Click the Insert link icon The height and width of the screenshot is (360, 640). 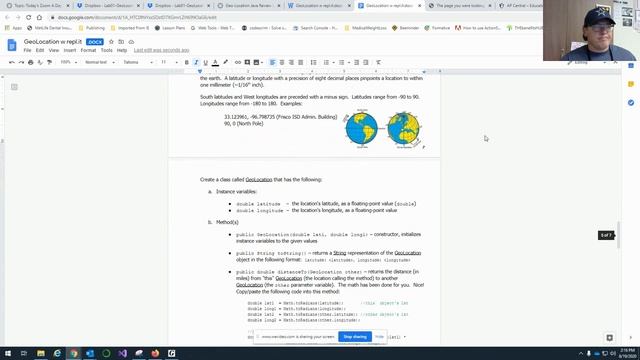coord(238,62)
